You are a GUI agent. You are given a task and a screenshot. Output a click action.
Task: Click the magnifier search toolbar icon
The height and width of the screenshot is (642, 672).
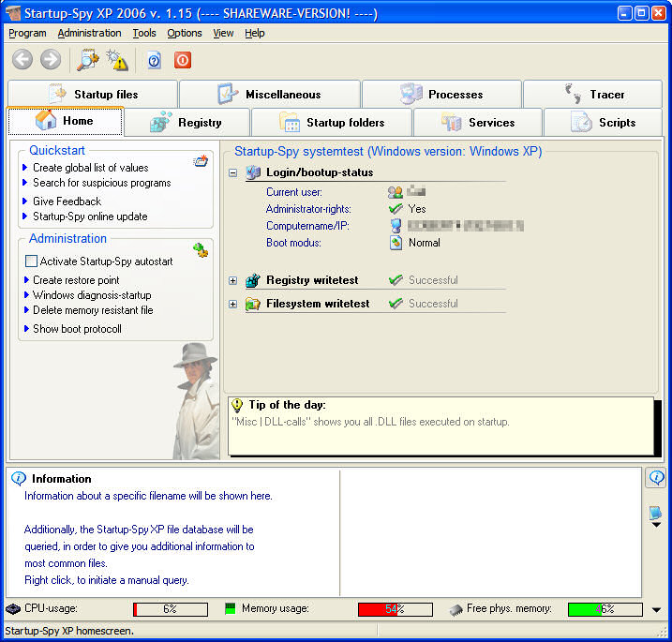(x=87, y=60)
